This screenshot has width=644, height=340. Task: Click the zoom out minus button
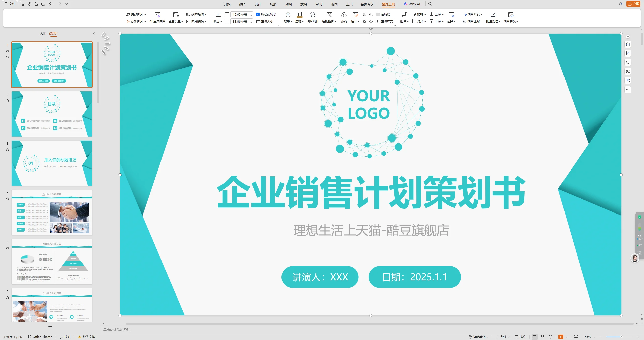tap(601, 337)
